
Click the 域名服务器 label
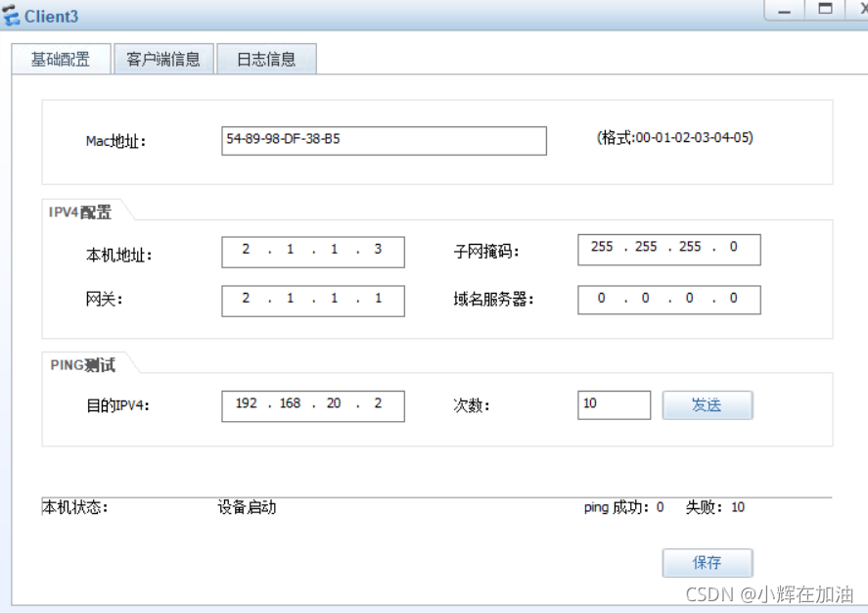pos(494,300)
